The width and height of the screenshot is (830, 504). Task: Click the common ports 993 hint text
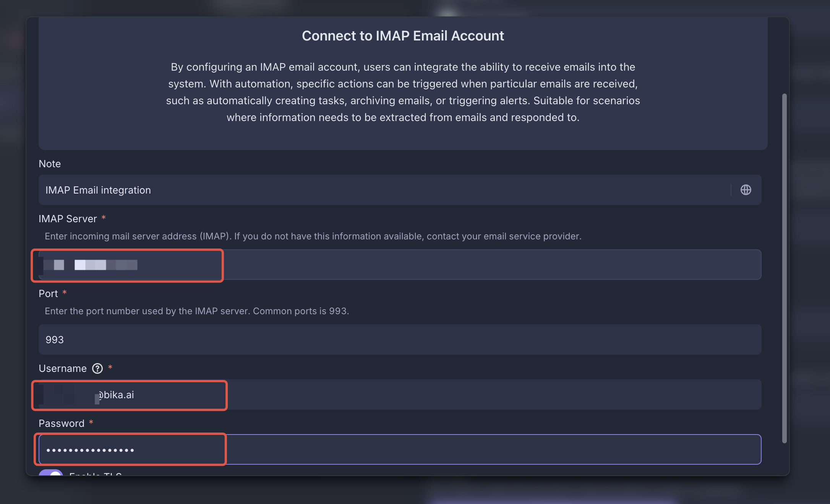197,311
